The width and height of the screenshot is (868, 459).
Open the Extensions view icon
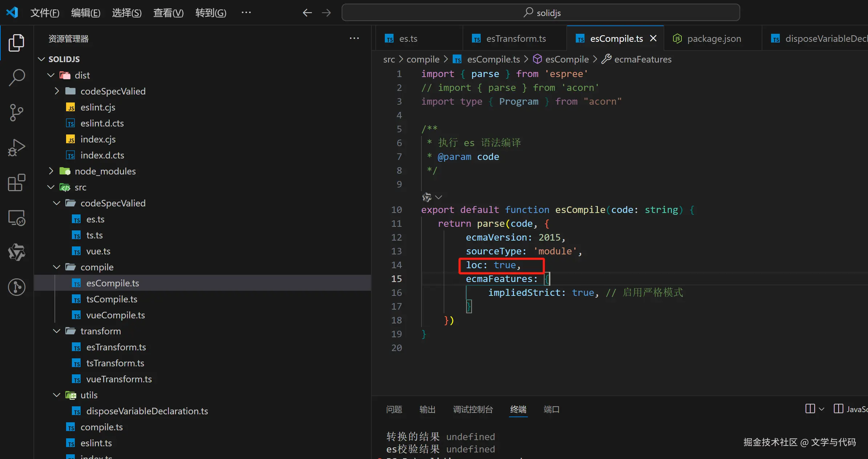point(17,182)
